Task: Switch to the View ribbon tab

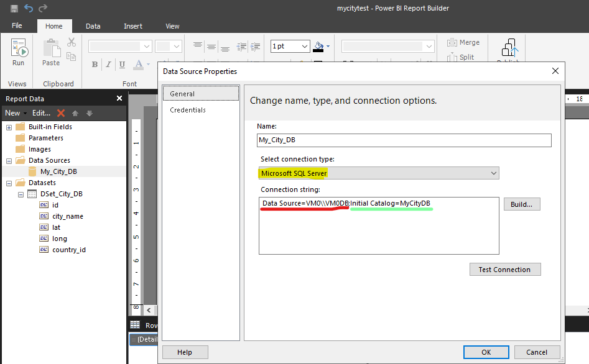Action: [x=172, y=26]
